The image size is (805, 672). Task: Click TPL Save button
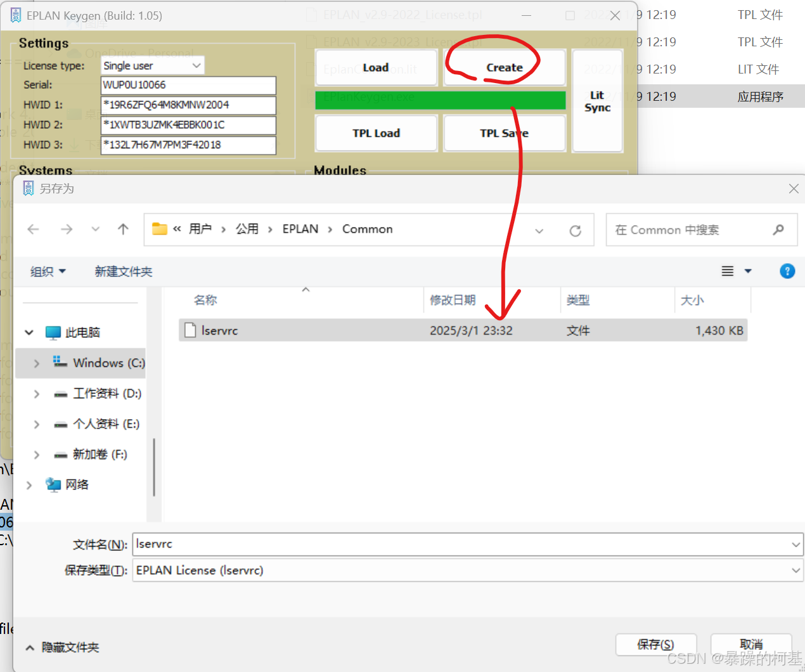pos(505,133)
